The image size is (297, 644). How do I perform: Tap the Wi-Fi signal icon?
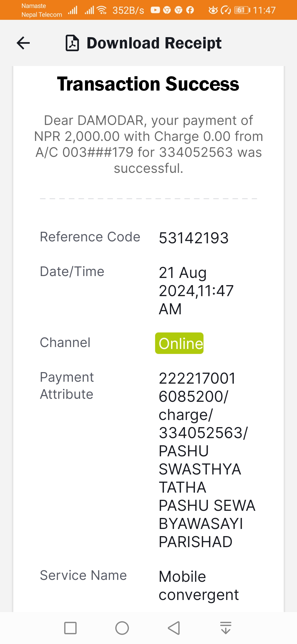(102, 10)
